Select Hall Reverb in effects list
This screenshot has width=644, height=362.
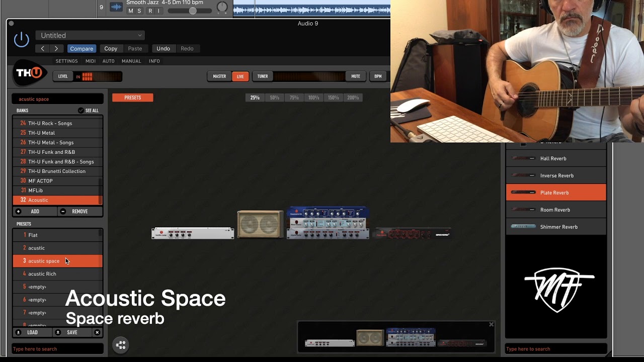[556, 158]
